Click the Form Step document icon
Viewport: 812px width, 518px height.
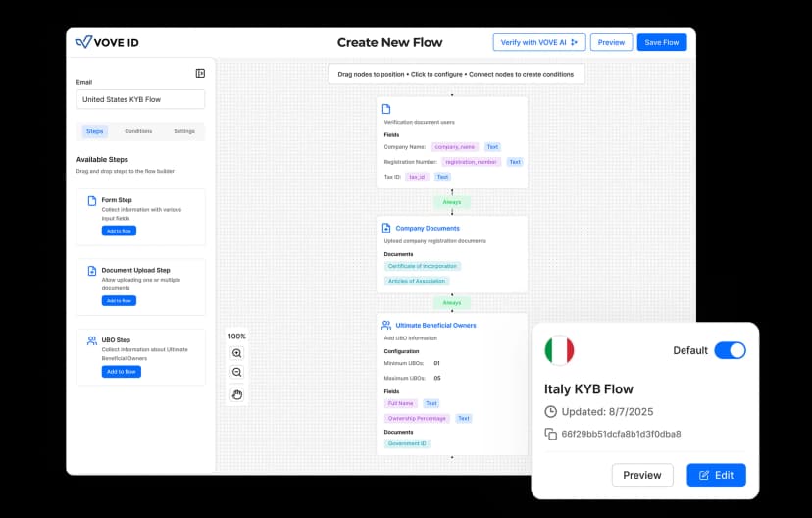pos(91,201)
